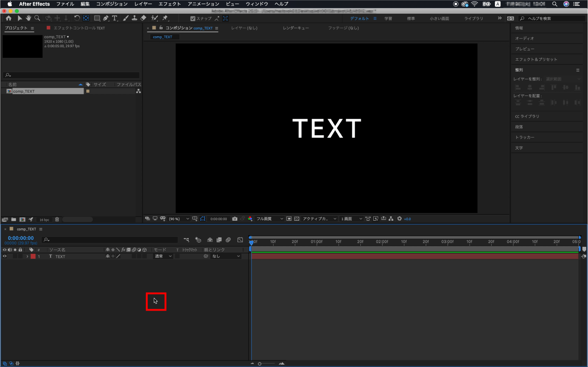Viewport: 588px width, 367px height.
Task: Toggle the スナップ checkbox
Action: 193,19
